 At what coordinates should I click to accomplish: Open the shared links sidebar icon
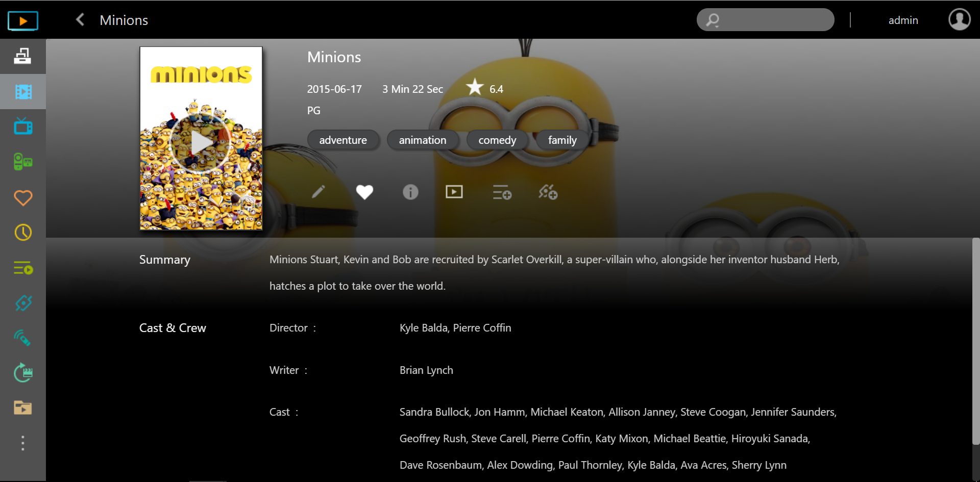pos(23,303)
